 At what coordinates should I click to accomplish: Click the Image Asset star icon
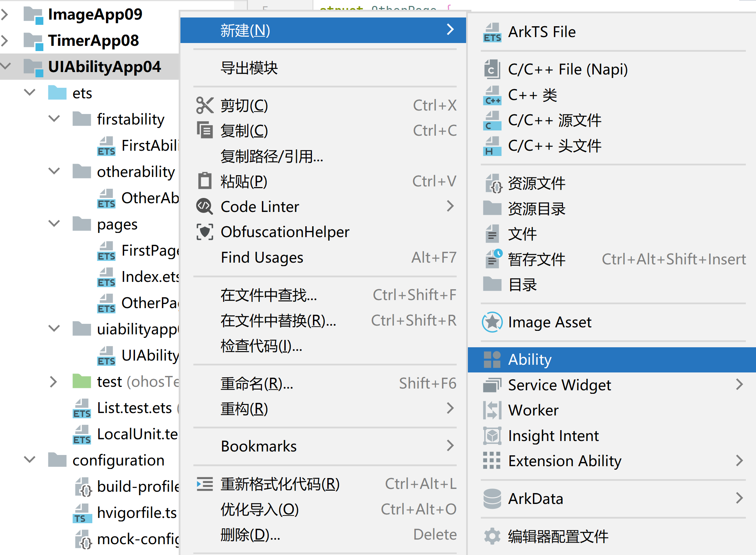tap(492, 322)
